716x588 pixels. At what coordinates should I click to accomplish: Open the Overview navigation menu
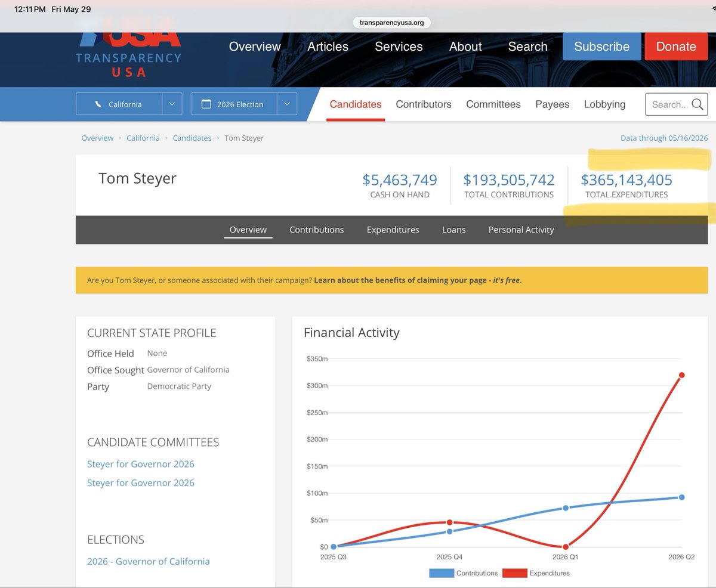[x=255, y=47]
